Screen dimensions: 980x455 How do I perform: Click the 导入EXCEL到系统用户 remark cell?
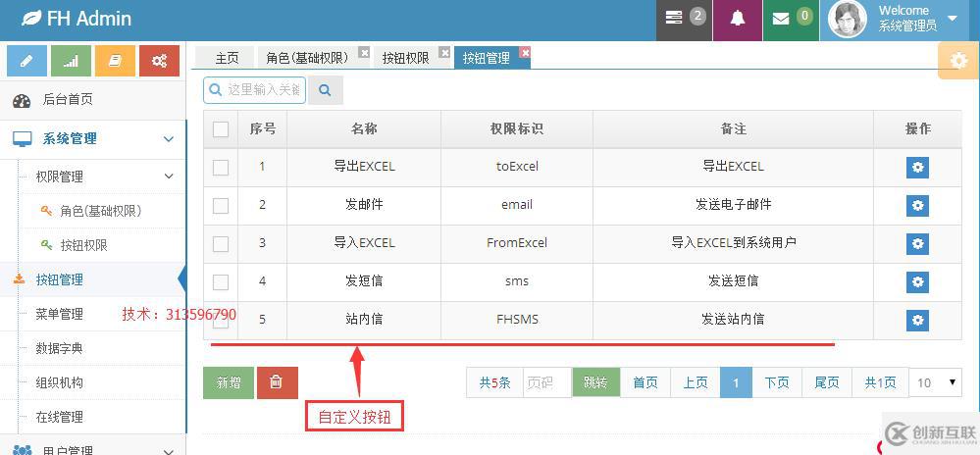click(x=733, y=243)
